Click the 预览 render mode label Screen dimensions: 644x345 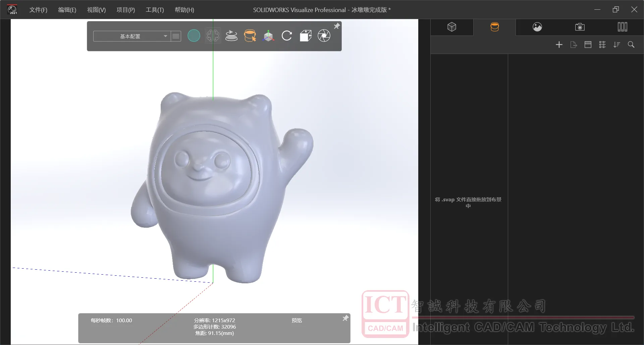[297, 320]
